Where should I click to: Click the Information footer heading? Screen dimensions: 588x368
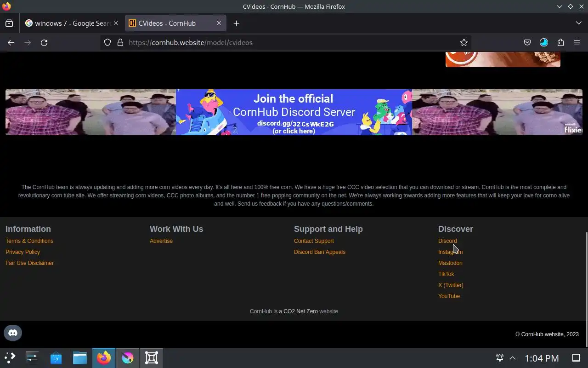click(28, 229)
